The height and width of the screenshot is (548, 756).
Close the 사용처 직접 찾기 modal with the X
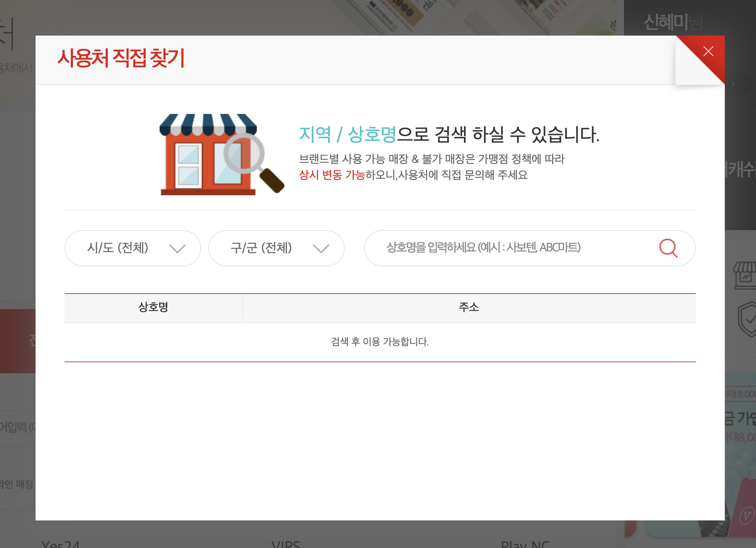click(708, 51)
